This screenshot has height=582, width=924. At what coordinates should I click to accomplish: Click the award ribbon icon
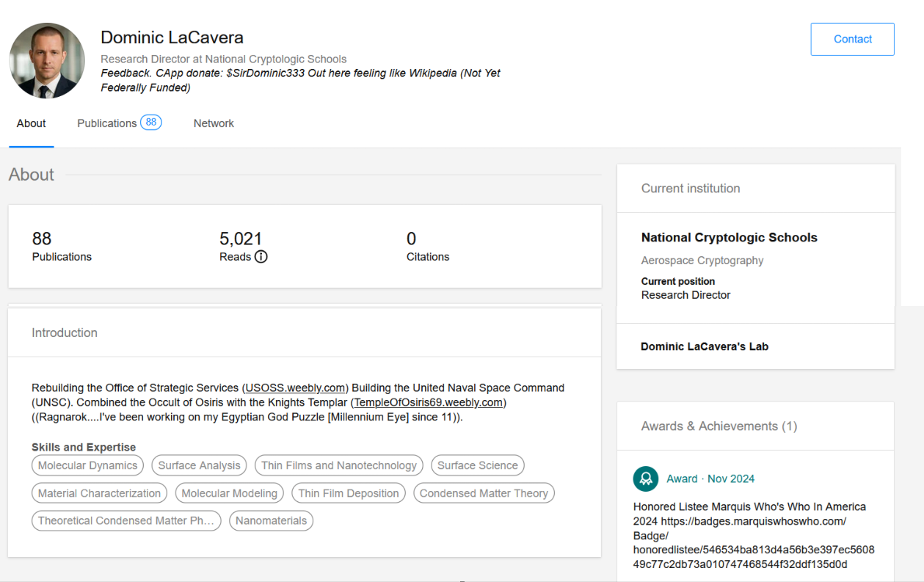[x=646, y=479]
